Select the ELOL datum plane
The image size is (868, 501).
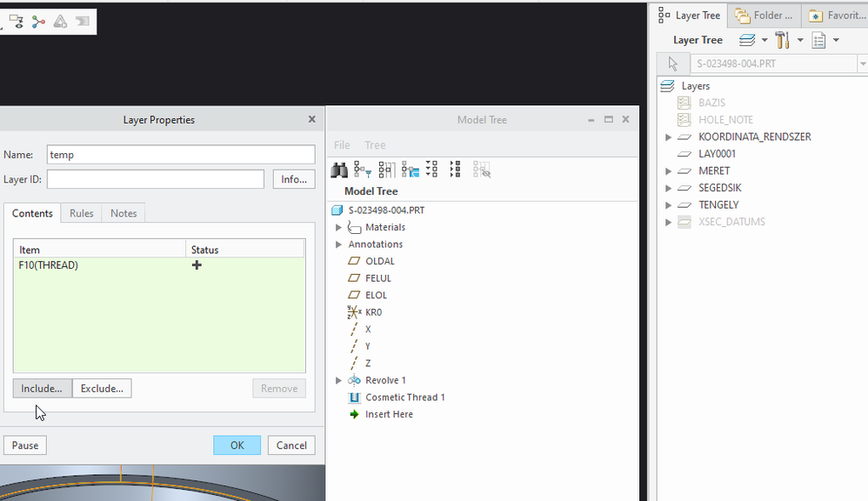point(376,296)
